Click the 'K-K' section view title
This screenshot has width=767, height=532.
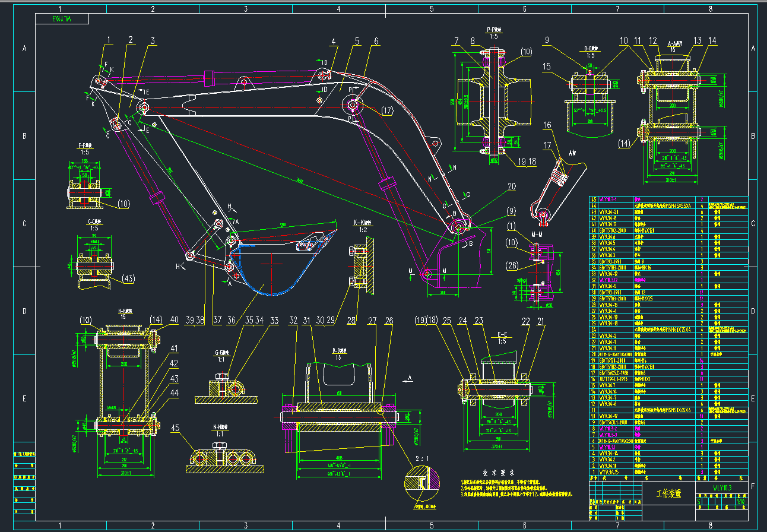pos(362,223)
